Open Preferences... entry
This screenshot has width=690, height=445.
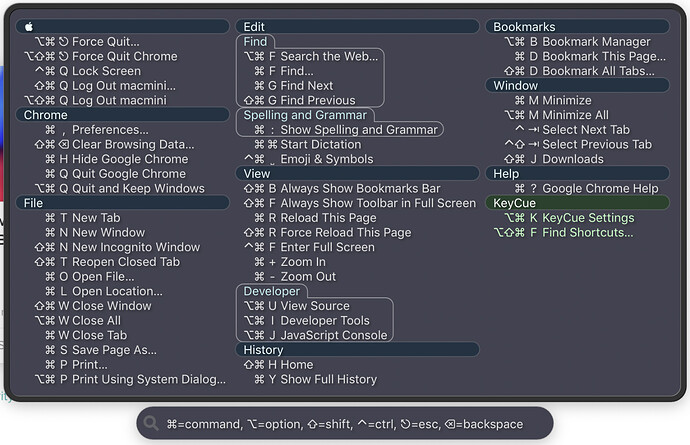coord(97,129)
